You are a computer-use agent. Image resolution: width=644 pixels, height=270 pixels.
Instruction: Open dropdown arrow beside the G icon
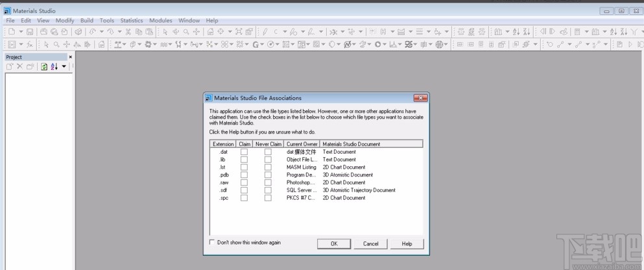coord(262,44)
